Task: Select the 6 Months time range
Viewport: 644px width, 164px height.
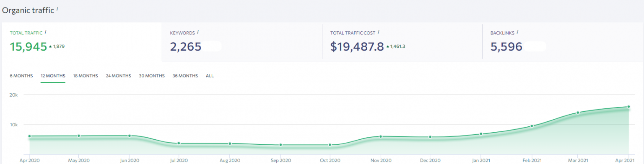Action: [x=21, y=76]
